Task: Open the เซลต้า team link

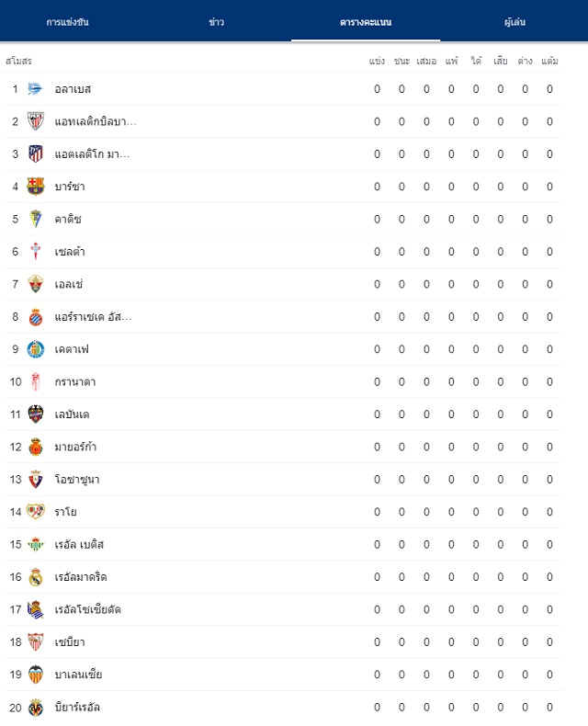Action: 70,252
